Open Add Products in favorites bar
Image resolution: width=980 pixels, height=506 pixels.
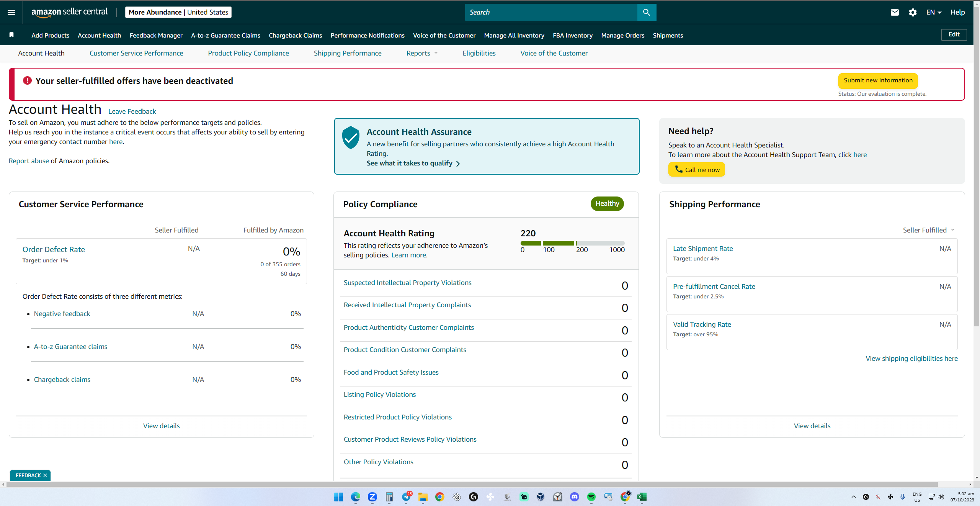coord(51,35)
